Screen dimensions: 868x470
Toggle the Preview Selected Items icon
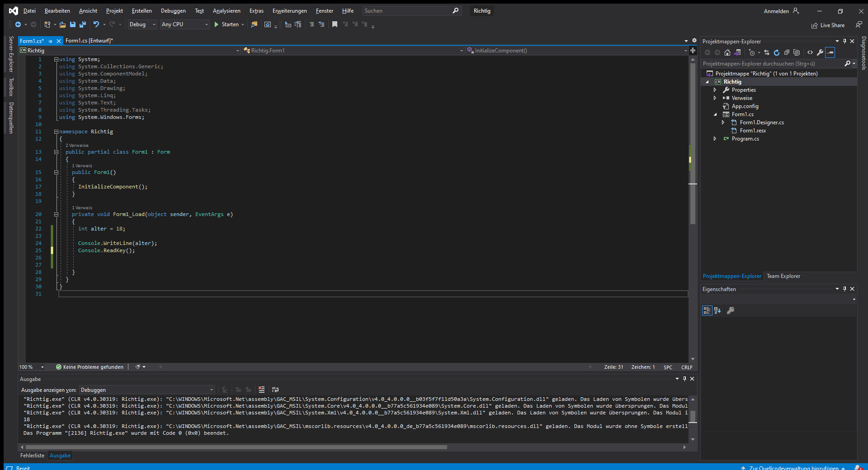830,52
